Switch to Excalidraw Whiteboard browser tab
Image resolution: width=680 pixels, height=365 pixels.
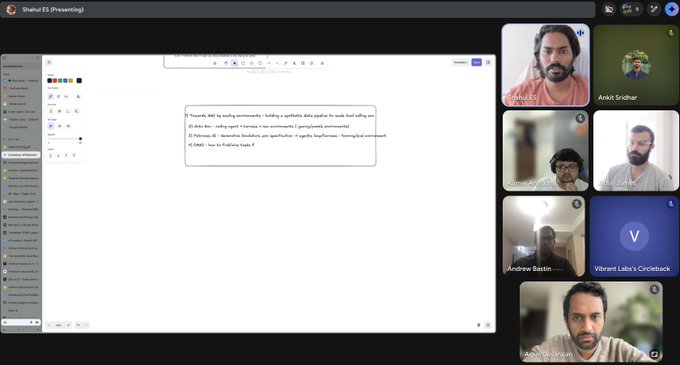[x=21, y=155]
